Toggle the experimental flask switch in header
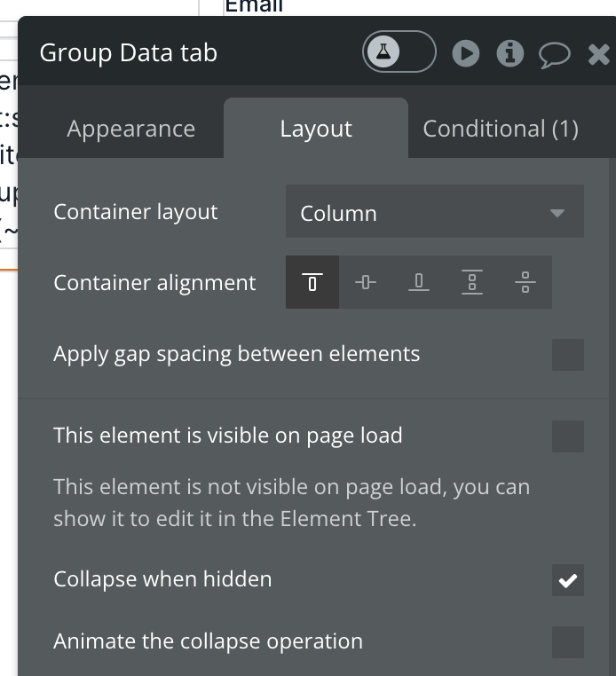 [x=399, y=53]
